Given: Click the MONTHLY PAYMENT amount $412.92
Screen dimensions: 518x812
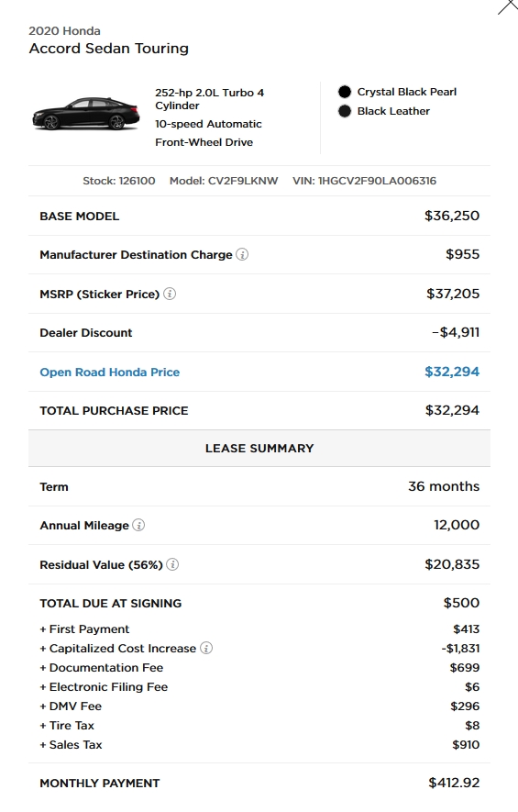Looking at the screenshot, I should 454,783.
